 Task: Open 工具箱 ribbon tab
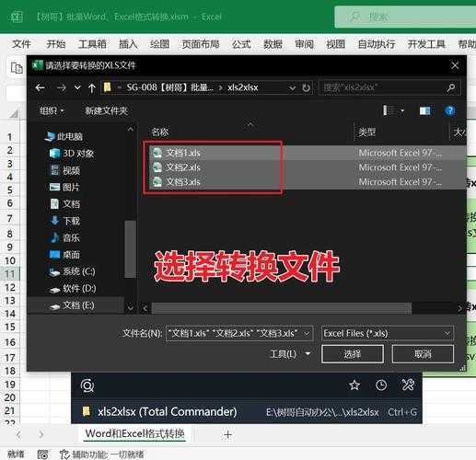(x=92, y=44)
